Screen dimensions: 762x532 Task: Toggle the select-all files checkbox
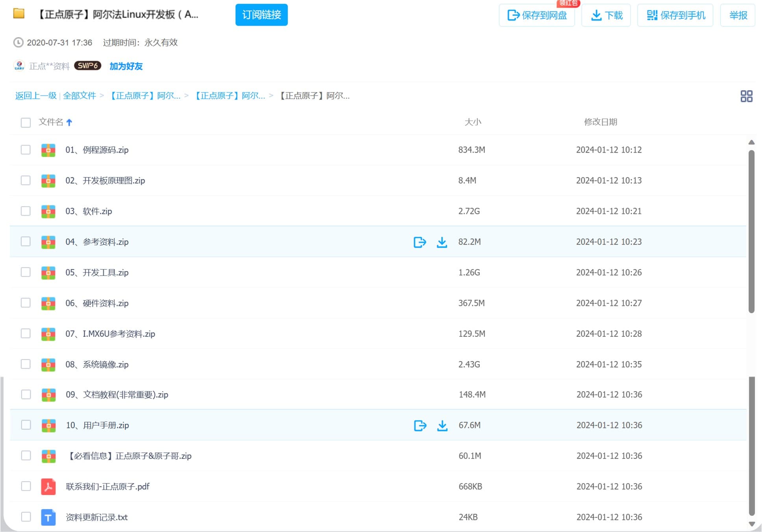click(26, 122)
